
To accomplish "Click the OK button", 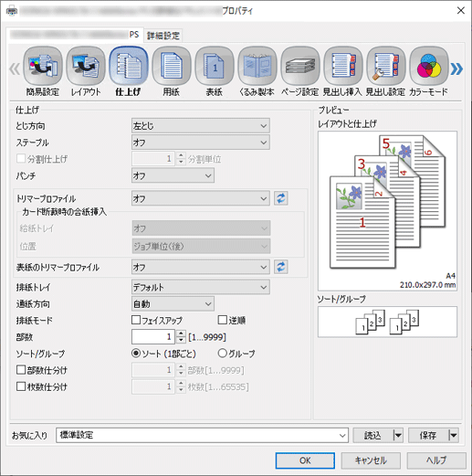I will click(x=305, y=460).
